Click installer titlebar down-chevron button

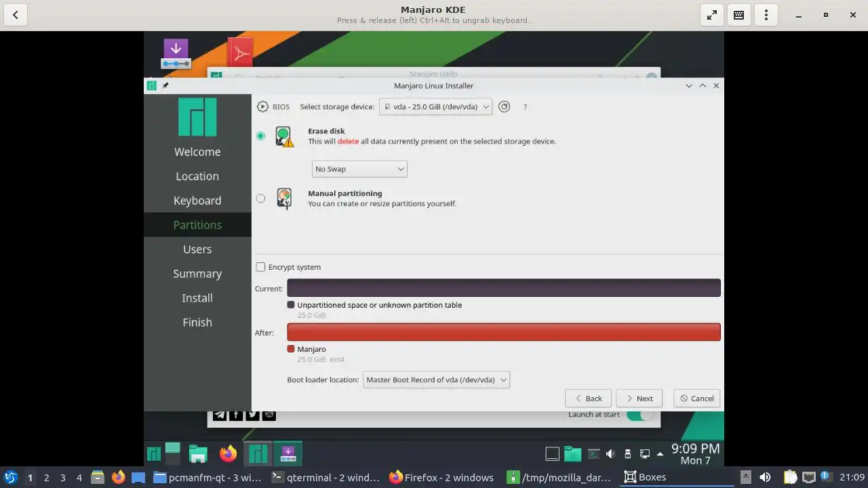pos(689,85)
